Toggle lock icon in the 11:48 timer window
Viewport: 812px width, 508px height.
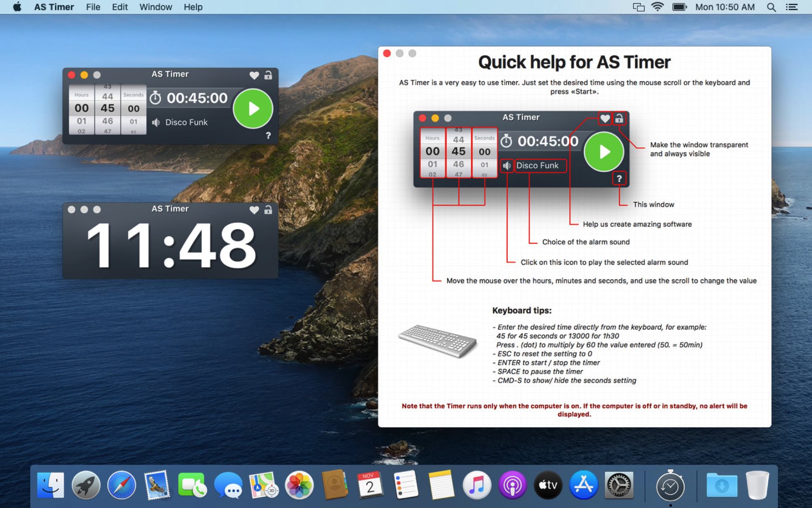point(268,210)
